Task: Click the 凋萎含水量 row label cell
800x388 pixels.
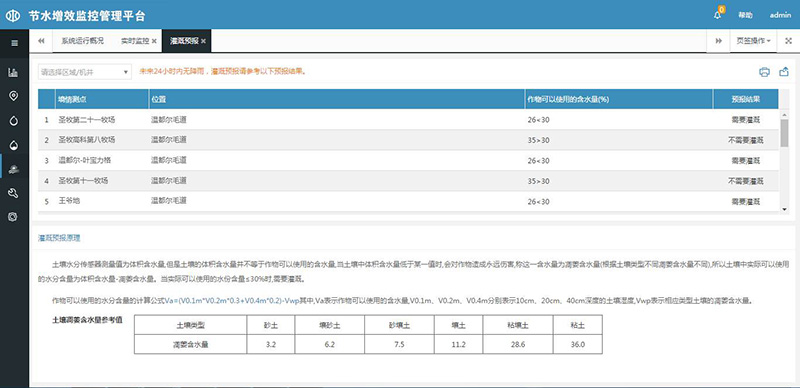Action: pyautogui.click(x=191, y=344)
